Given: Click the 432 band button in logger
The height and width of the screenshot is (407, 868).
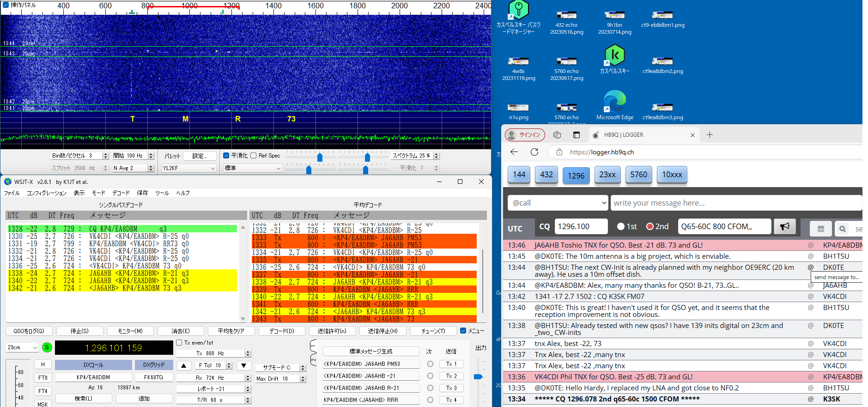Looking at the screenshot, I should 546,175.
